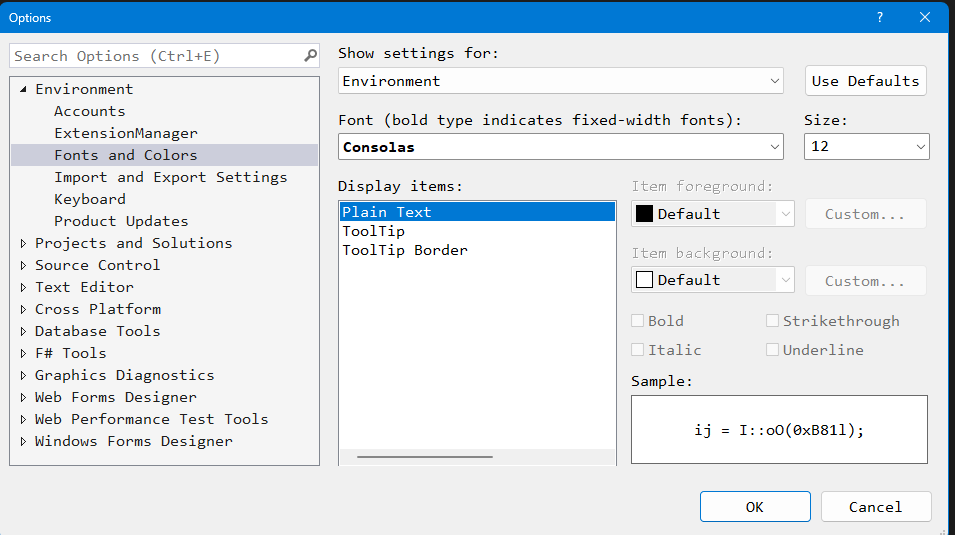
Task: Select ToolTip Border in Display items
Action: click(405, 250)
